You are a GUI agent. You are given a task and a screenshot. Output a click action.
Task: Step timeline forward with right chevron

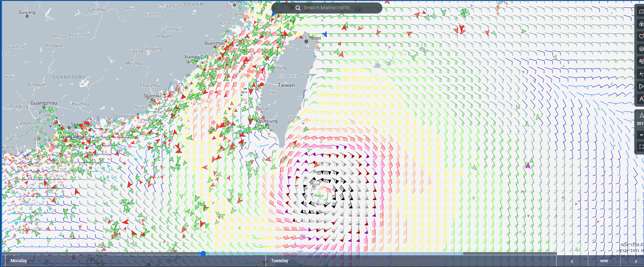636,261
